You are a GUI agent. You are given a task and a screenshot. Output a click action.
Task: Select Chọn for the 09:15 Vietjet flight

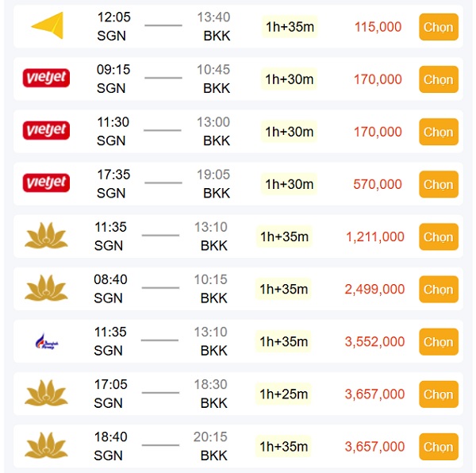coord(439,79)
